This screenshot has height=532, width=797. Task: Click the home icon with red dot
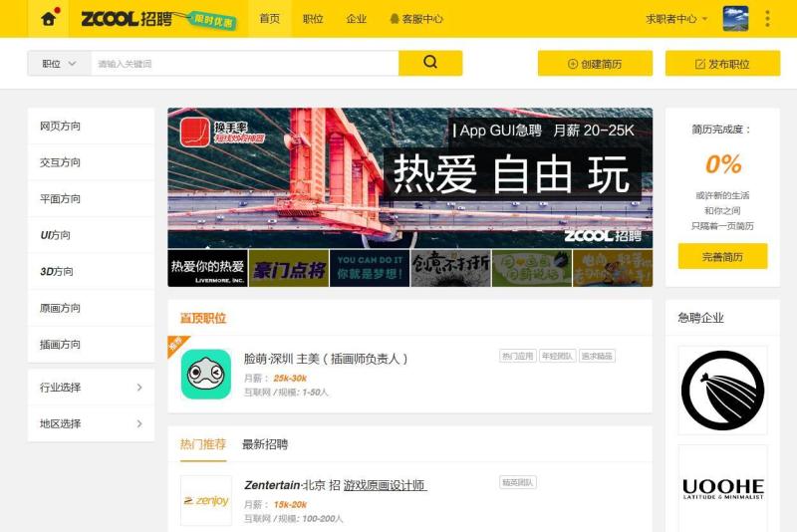coord(49,18)
